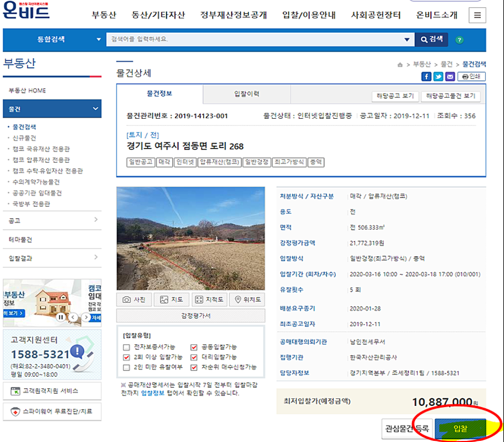Image resolution: width=504 pixels, height=442 pixels.
Task: Share the listing via Twitter
Action: click(439, 77)
